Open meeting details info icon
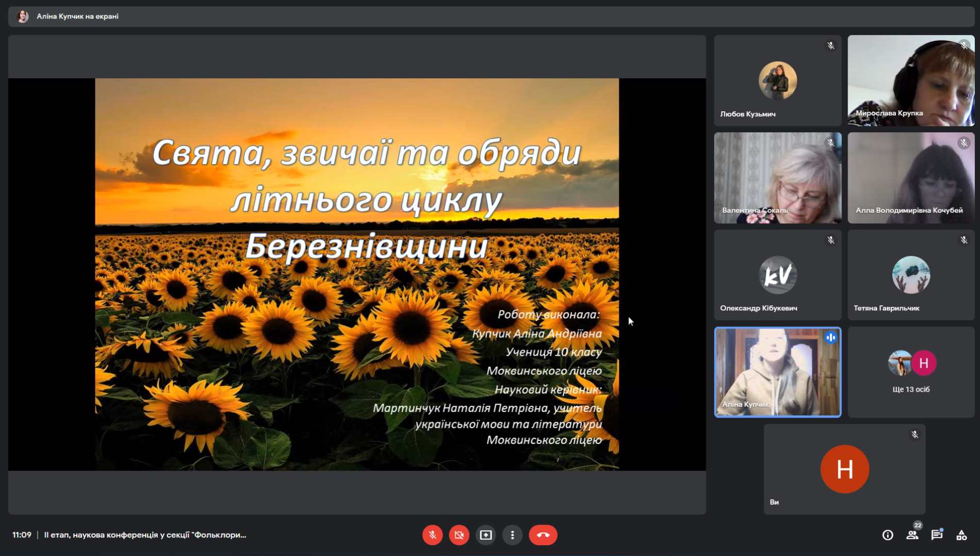This screenshot has height=556, width=980. 887,535
